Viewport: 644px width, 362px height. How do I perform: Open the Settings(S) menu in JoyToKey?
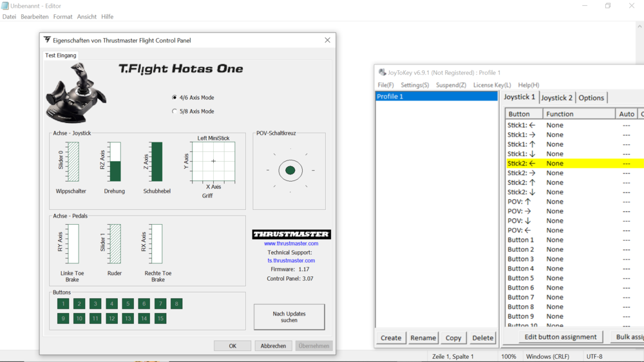[x=415, y=85]
